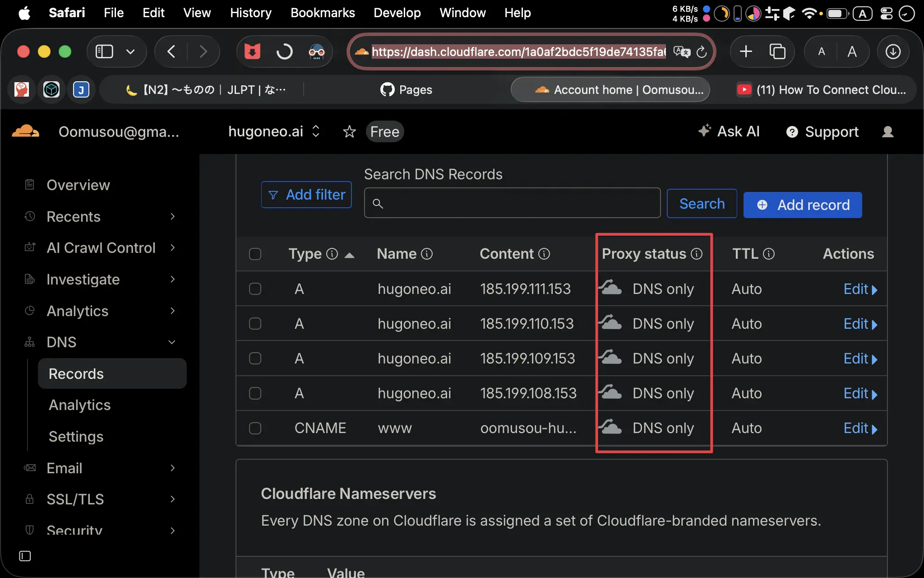924x578 pixels.
Task: Expand the AI Crawl Control section
Action: pos(172,247)
